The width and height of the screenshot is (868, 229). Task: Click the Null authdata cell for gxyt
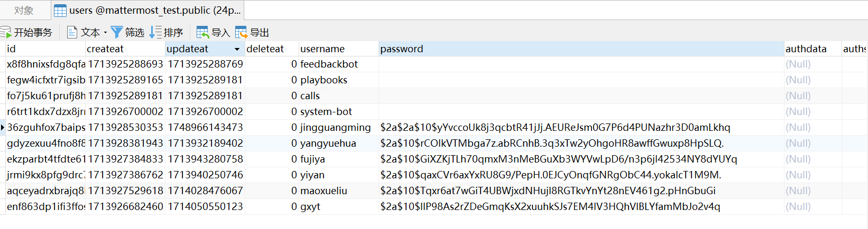click(798, 206)
